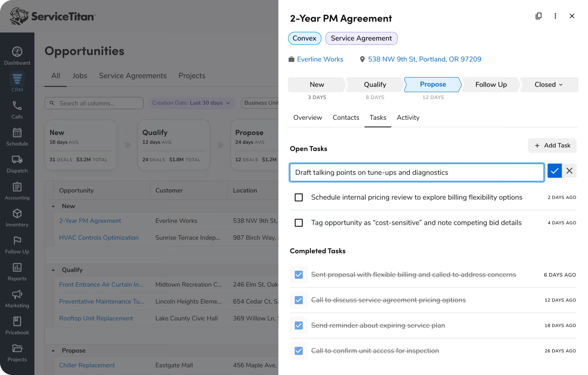Click the Add Task button

point(552,146)
